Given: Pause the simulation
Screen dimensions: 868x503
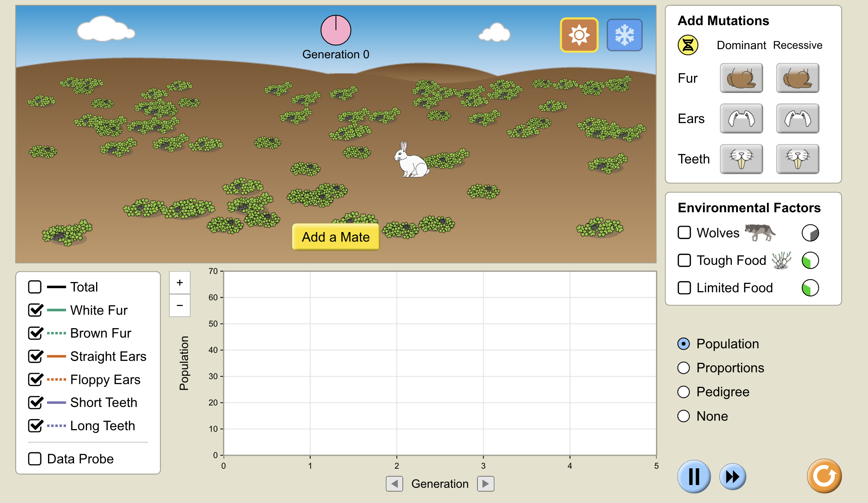Looking at the screenshot, I should (x=694, y=476).
